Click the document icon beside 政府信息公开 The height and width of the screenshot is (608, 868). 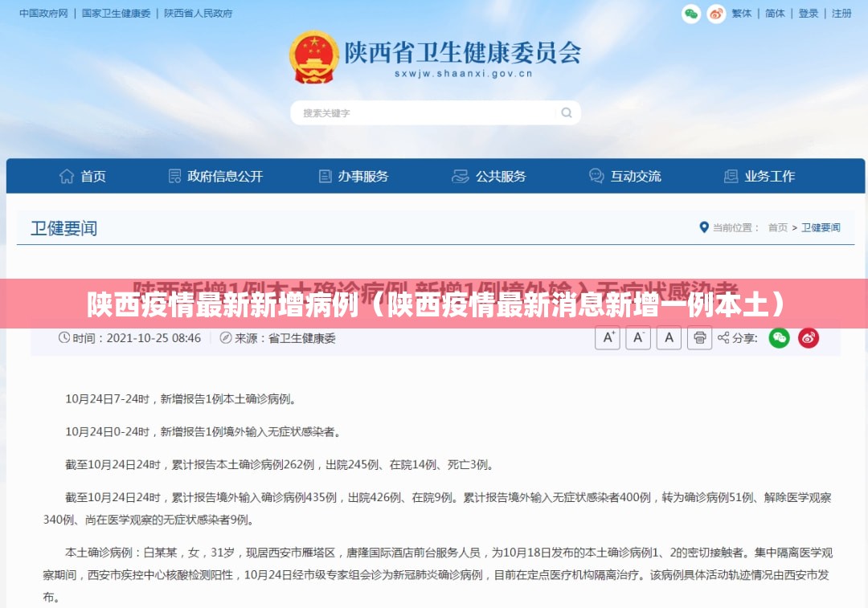click(174, 177)
